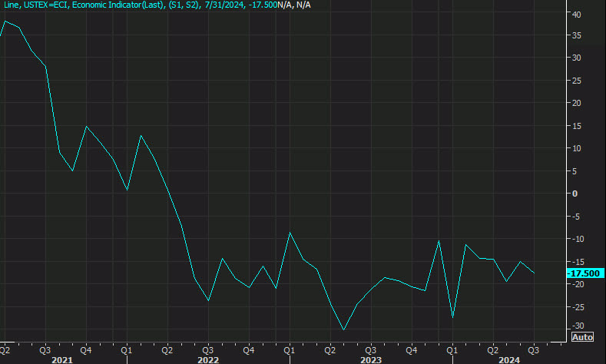This screenshot has width=606, height=364.
Task: Click the 0 value on the price axis
Action: point(575,194)
